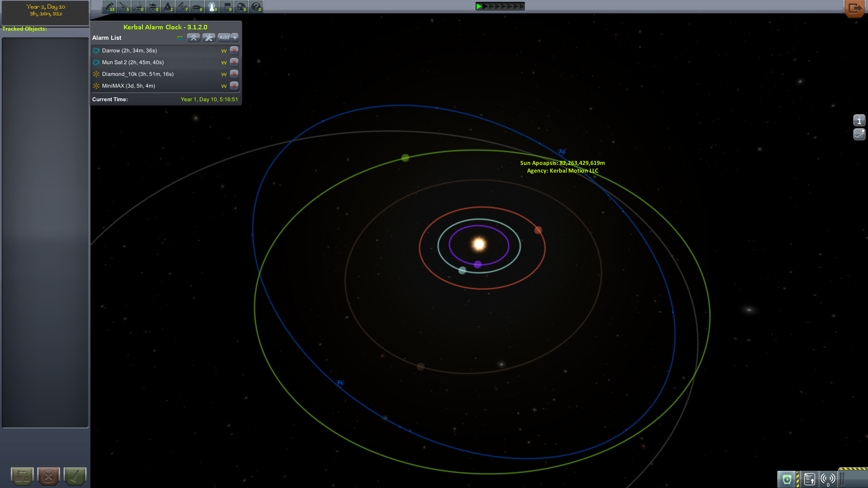Click the Diamond_10k alarm type icon
The height and width of the screenshot is (488, 868).
click(x=96, y=74)
